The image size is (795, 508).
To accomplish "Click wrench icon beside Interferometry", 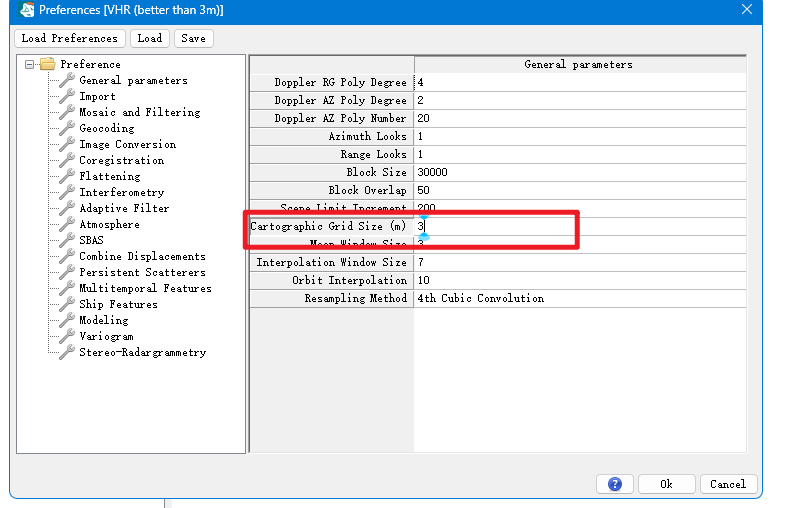I will pos(67,192).
